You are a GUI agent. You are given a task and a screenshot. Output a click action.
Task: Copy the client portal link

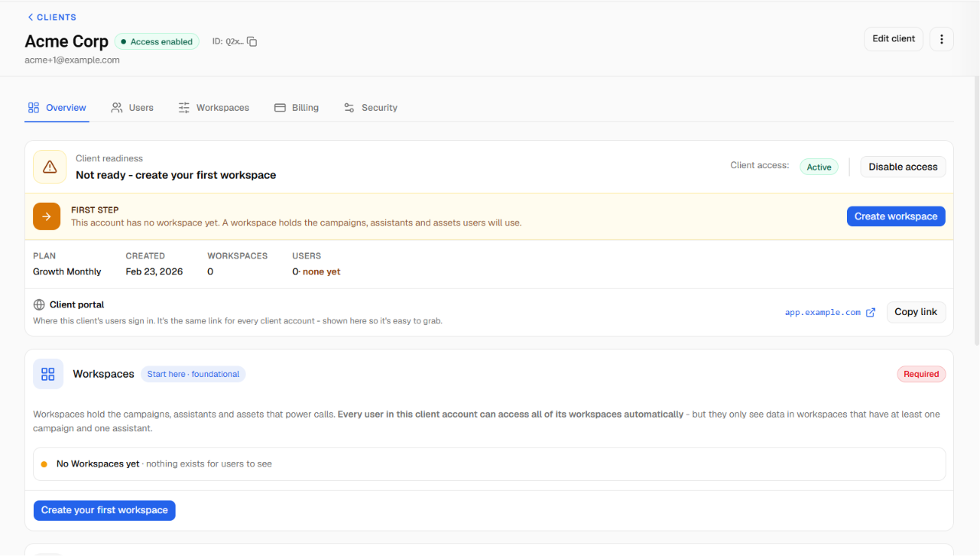[916, 312]
